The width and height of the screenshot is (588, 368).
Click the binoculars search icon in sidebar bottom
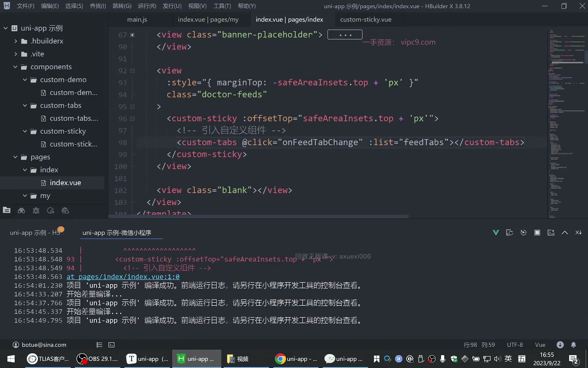[x=21, y=210]
